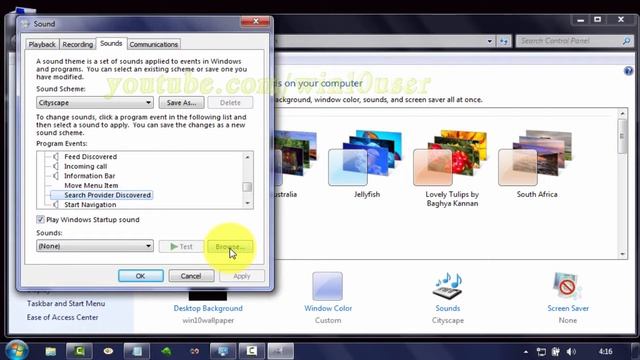
Task: Click speaker icon beside Incoming call
Action: coord(56,166)
